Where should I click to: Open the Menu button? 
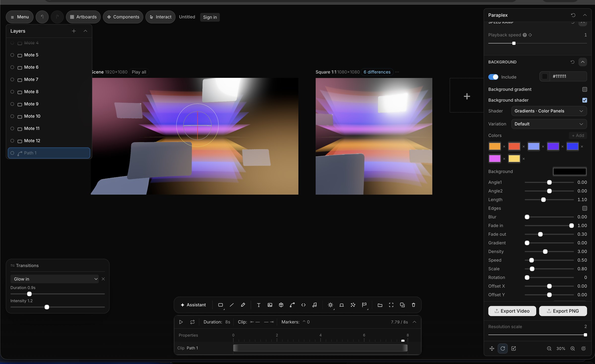tap(20, 17)
